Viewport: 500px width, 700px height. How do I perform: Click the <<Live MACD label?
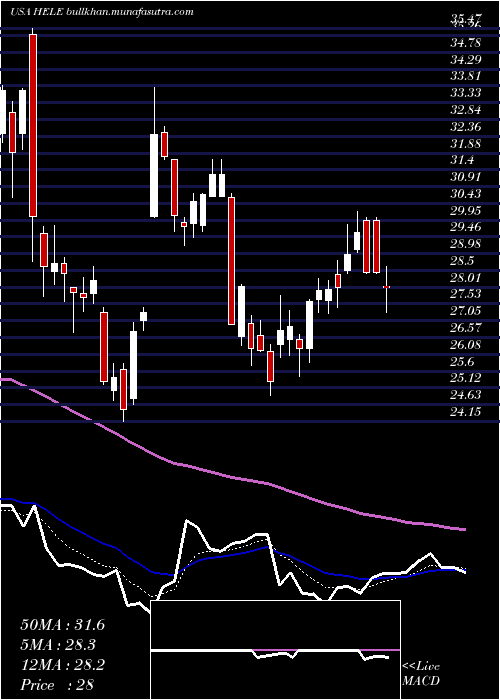421,674
